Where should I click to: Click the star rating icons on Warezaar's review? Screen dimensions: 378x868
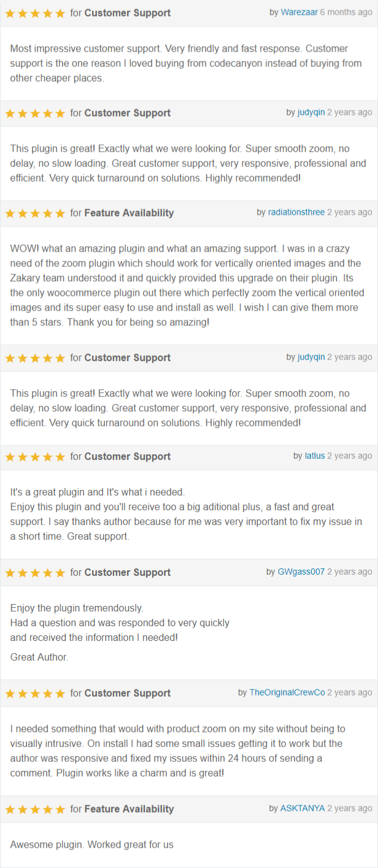click(x=35, y=13)
